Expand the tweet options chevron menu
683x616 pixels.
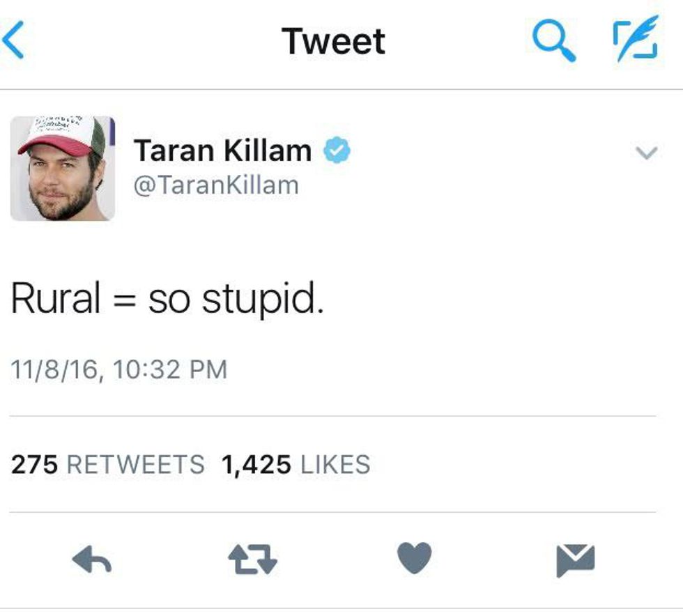(x=647, y=153)
